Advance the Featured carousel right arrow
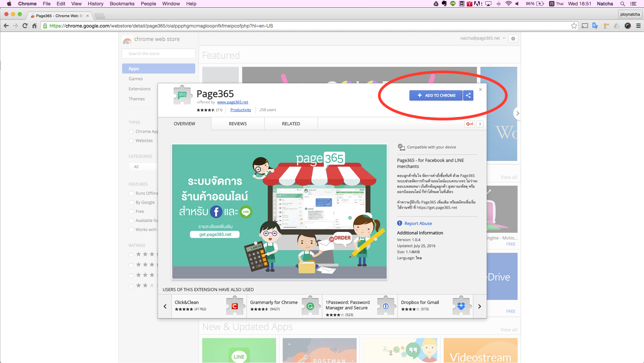Image resolution: width=644 pixels, height=363 pixels. 517,114
